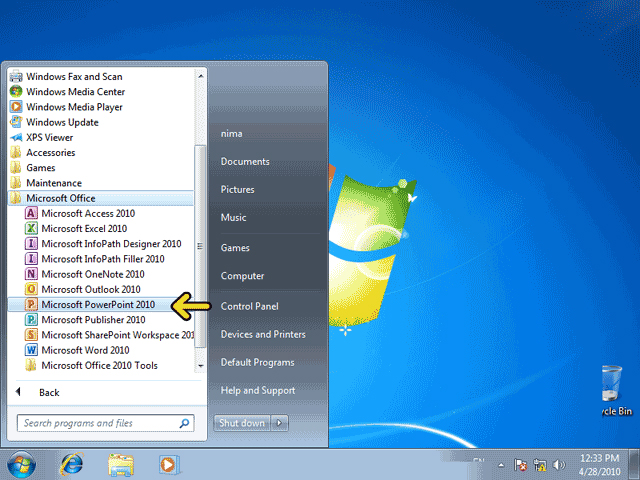Open the nima user folder

pyautogui.click(x=231, y=133)
